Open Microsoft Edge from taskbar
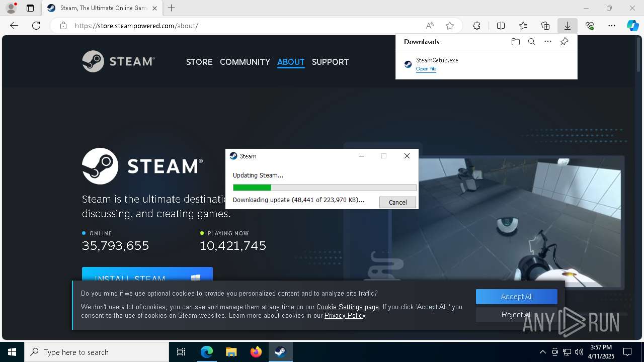 click(x=207, y=352)
